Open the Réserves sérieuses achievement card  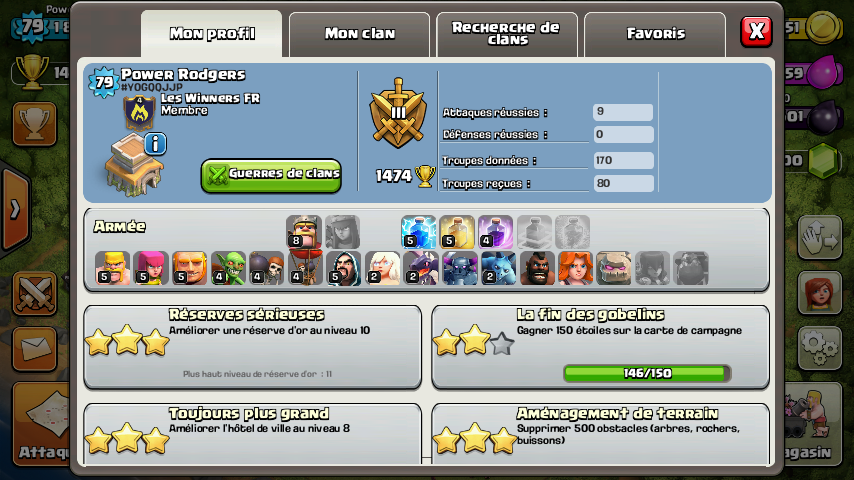point(253,347)
